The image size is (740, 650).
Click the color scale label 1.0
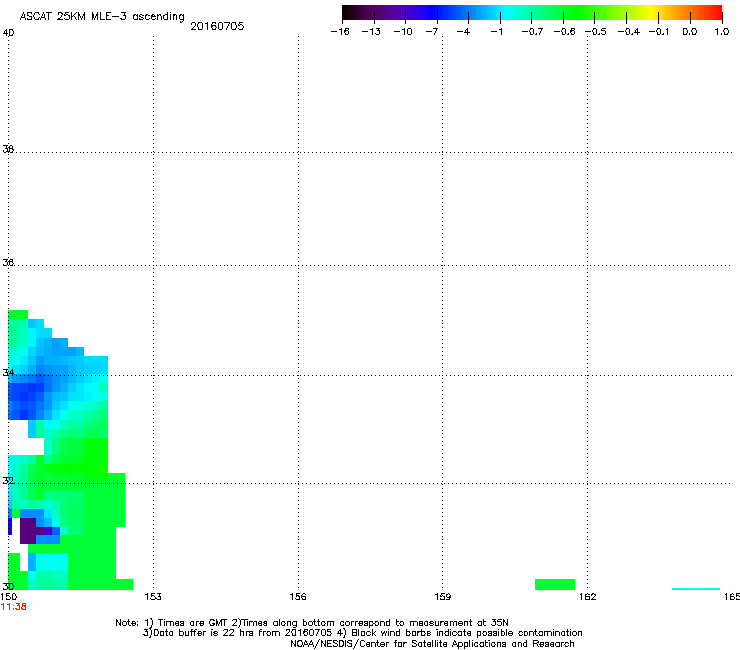(722, 32)
